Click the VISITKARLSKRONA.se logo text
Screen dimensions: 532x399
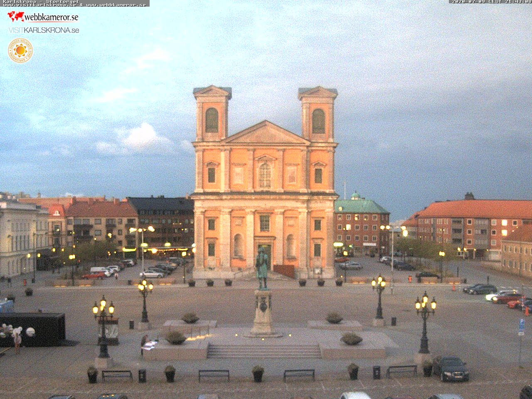[44, 30]
